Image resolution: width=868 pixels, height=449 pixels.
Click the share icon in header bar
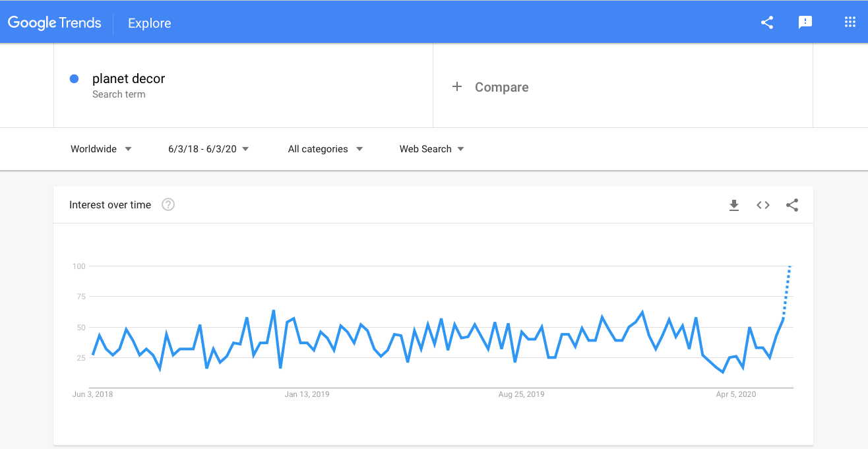pyautogui.click(x=767, y=22)
